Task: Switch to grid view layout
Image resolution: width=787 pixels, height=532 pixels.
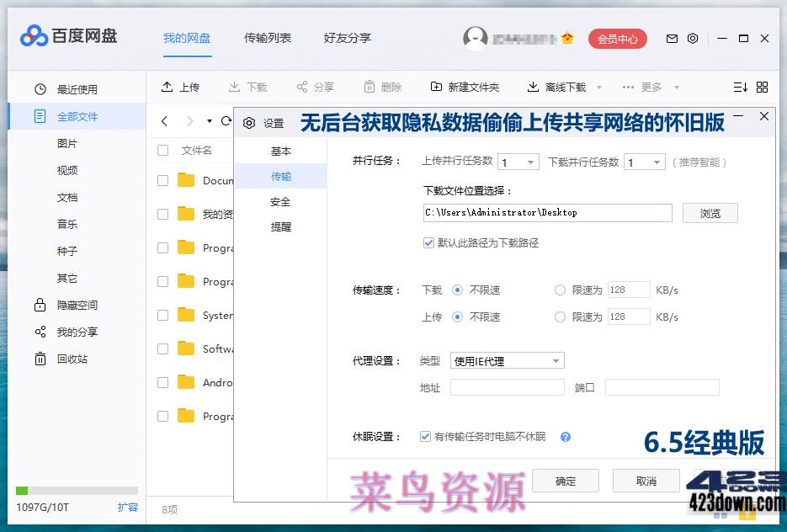Action: click(763, 87)
